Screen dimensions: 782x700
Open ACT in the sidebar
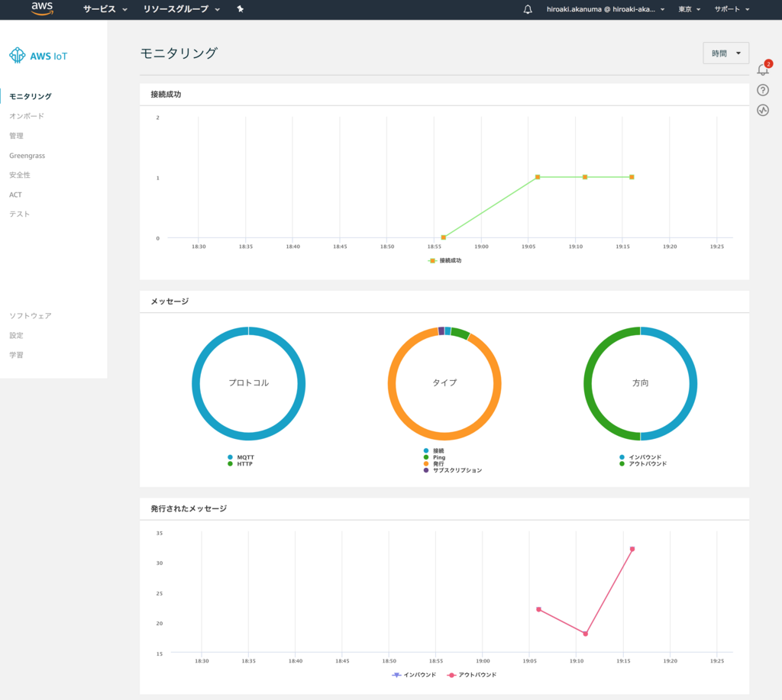[x=15, y=195]
